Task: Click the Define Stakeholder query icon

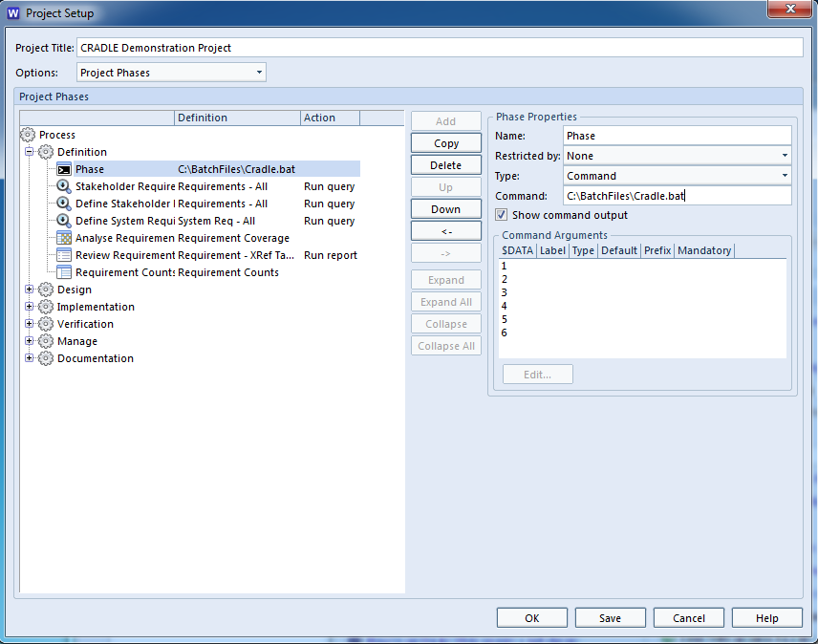Action: [x=64, y=204]
